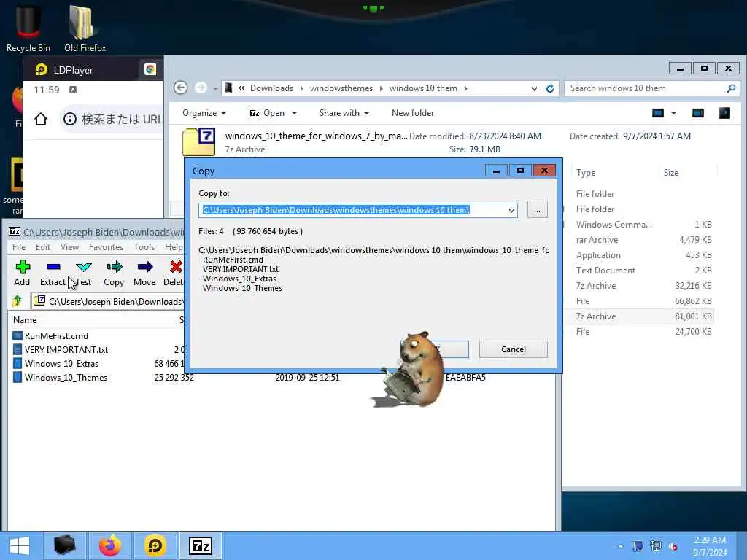Expand recent locations dropdown near nav arrows
This screenshot has width=747, height=560.
click(215, 88)
